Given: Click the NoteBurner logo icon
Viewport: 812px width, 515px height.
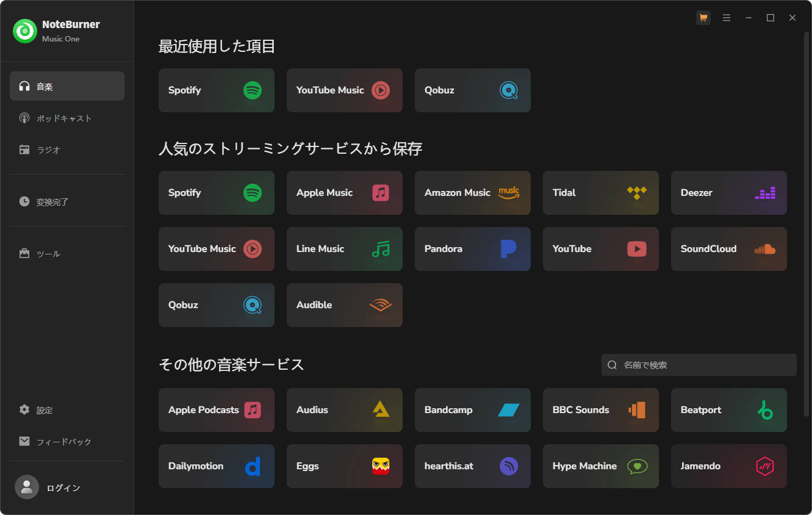Looking at the screenshot, I should click(25, 31).
